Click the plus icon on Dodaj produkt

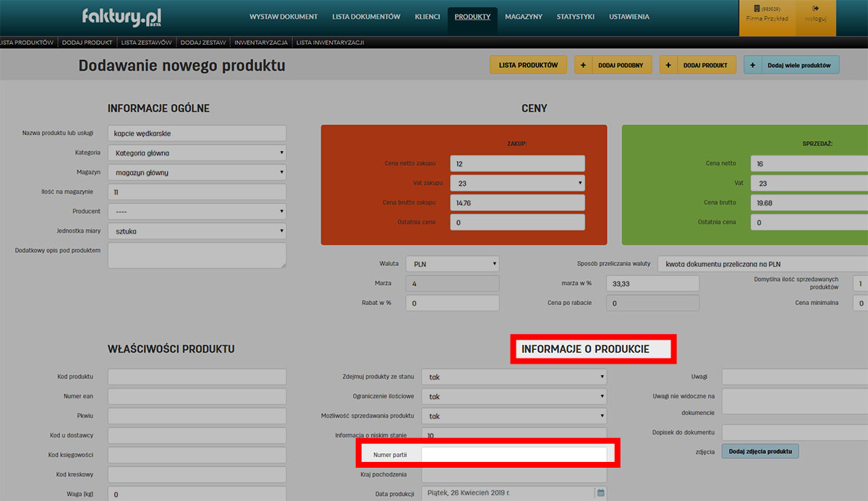click(669, 65)
